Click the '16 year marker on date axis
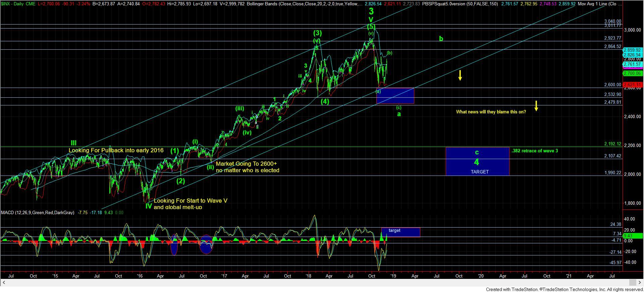 pyautogui.click(x=140, y=276)
